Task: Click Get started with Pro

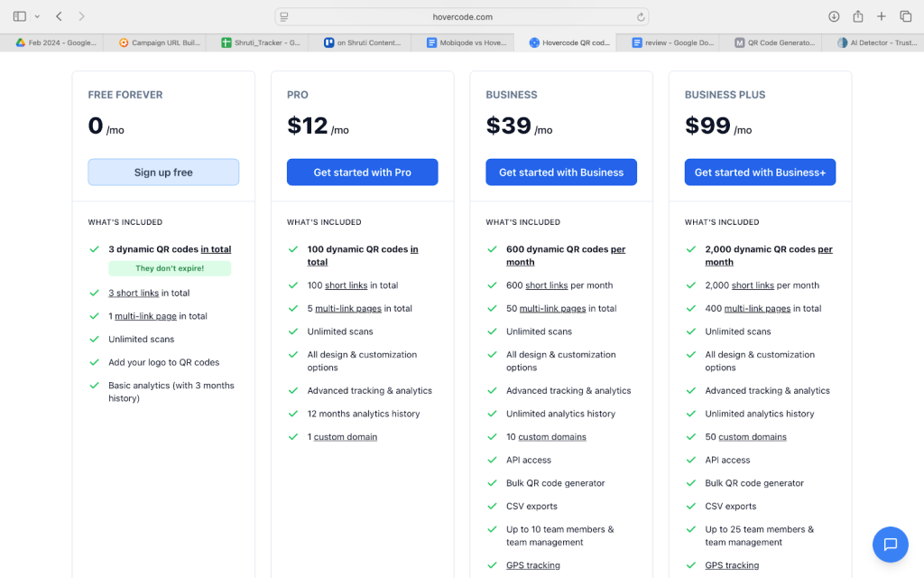Action: [x=362, y=172]
